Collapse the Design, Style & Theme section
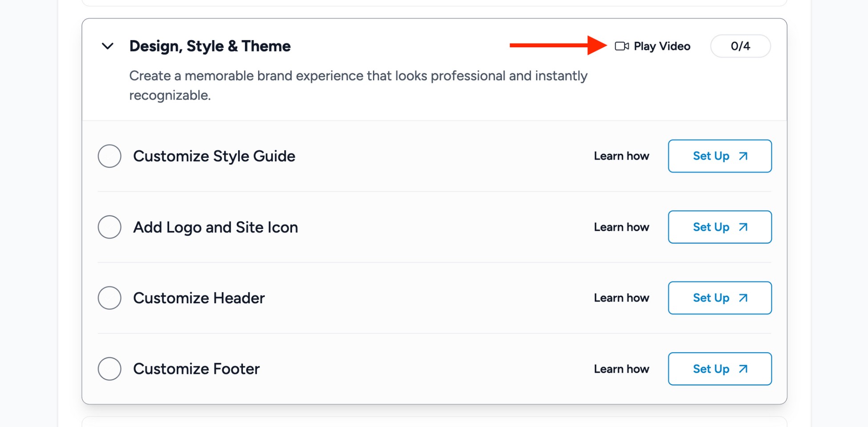Viewport: 868px width, 427px height. tap(108, 46)
